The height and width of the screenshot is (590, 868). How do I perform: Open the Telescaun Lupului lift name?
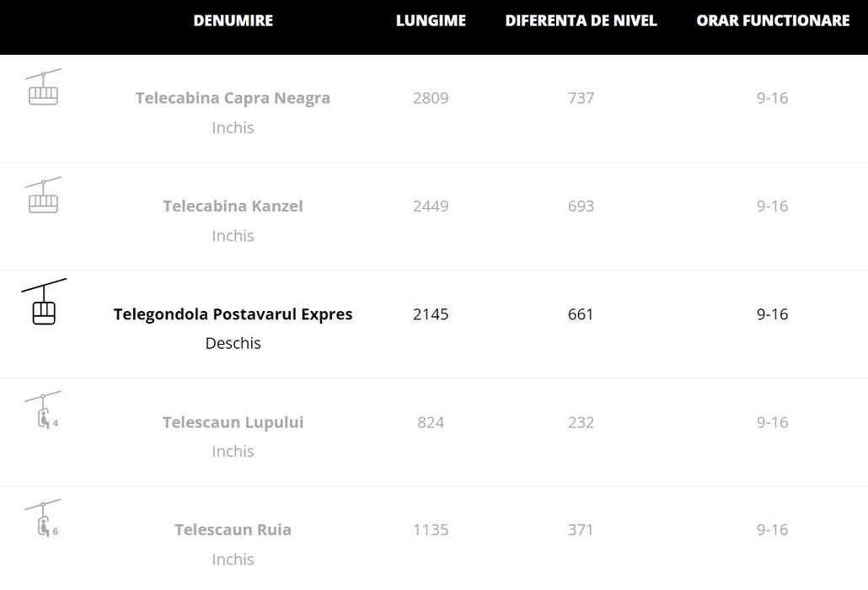tap(233, 422)
